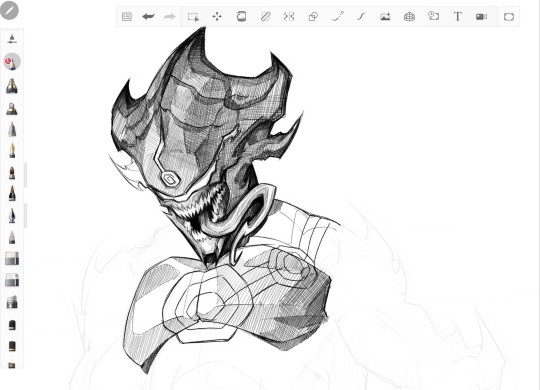
Task: Click the round pencil button top-left
Action: (x=9, y=10)
